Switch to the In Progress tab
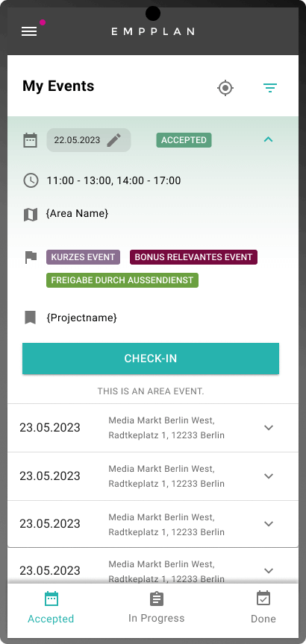The width and height of the screenshot is (306, 644). coord(156,607)
